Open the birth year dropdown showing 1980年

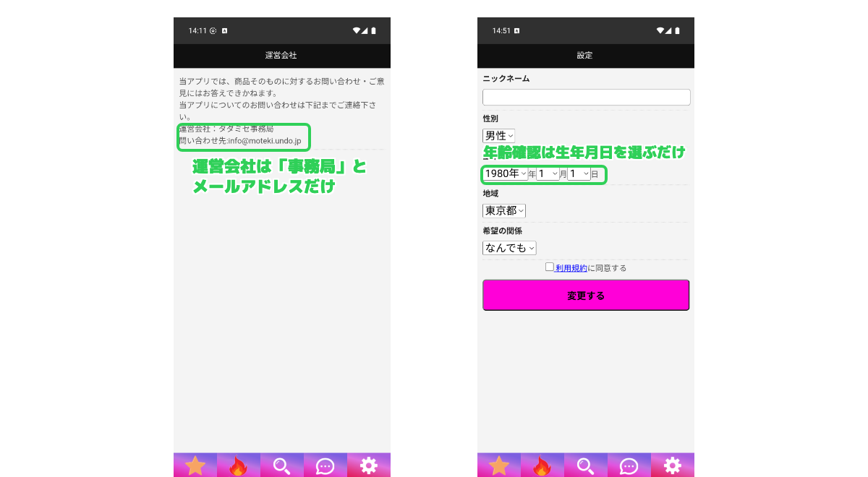[505, 173]
